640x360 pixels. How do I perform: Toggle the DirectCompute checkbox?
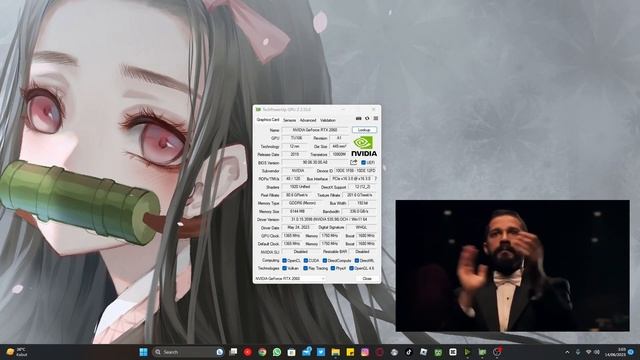[324, 260]
